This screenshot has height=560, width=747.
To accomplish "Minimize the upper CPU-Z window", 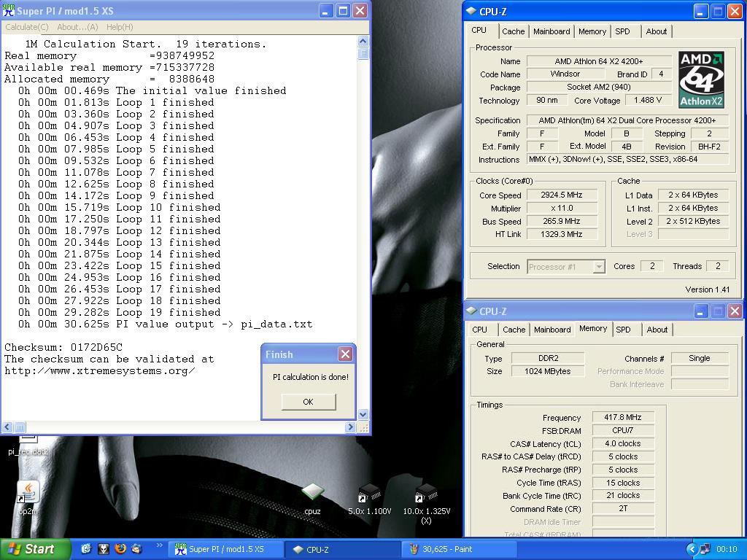I will pos(700,12).
